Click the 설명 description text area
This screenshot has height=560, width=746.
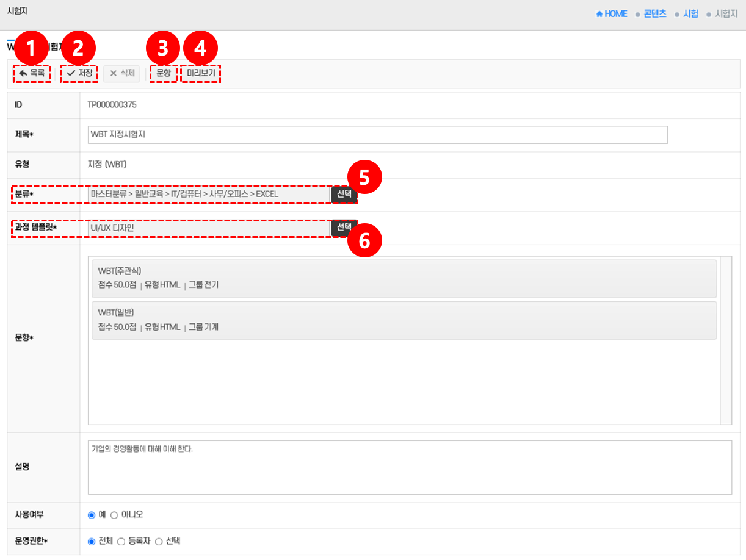point(409,467)
